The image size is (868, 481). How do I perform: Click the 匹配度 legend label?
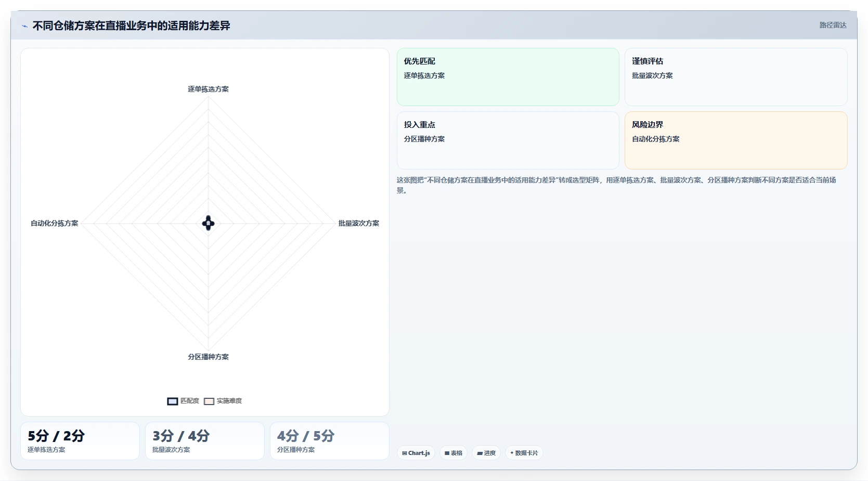[190, 401]
